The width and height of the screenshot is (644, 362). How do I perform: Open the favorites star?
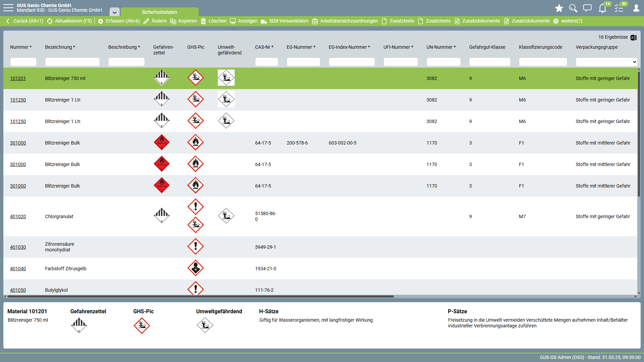(x=559, y=8)
